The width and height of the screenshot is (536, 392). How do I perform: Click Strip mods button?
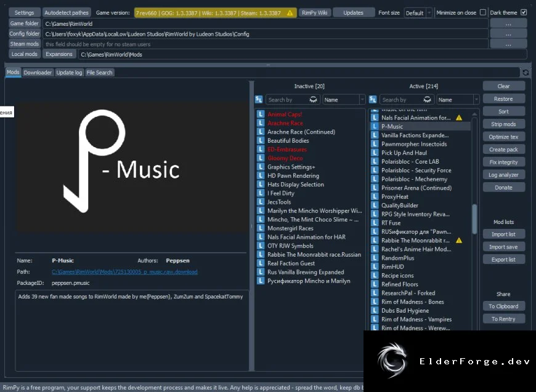[504, 124]
